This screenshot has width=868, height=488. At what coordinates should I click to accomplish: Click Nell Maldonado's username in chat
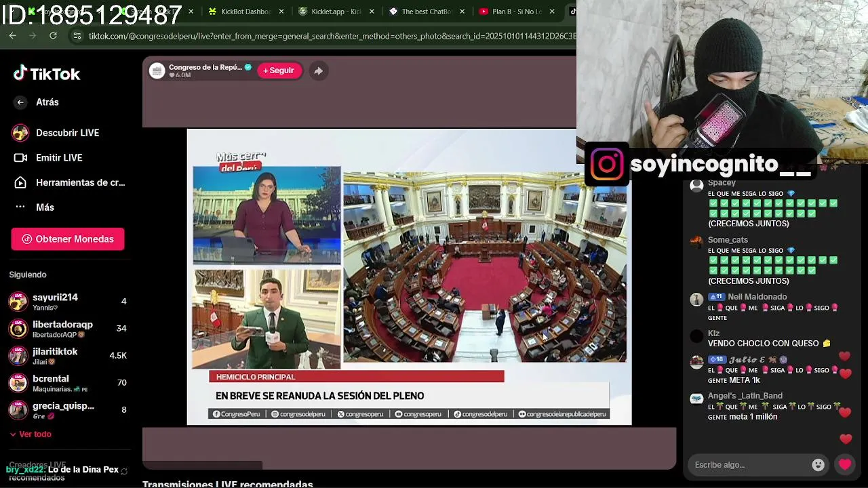757,297
